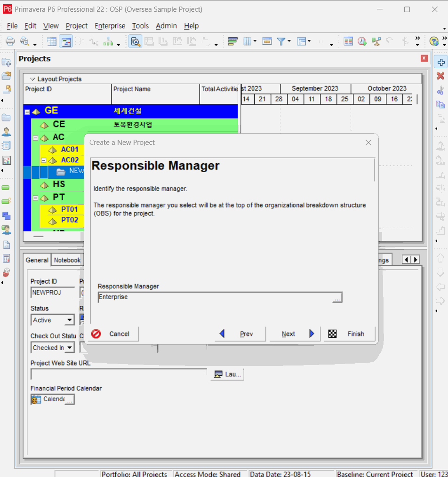Click the red Delete X icon
The width and height of the screenshot is (448, 477).
coord(440,76)
